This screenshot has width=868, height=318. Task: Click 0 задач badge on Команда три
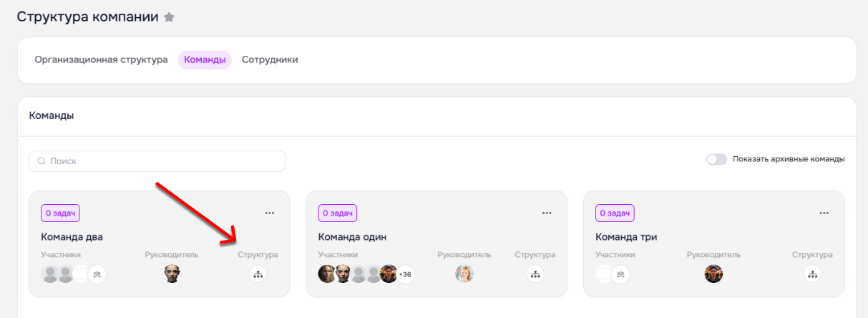point(615,213)
